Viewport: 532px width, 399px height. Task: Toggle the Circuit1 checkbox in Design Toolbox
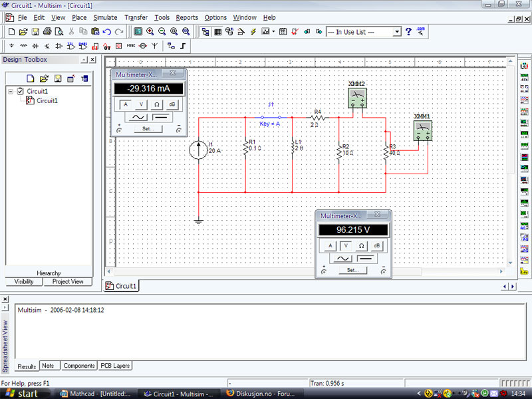pos(20,91)
